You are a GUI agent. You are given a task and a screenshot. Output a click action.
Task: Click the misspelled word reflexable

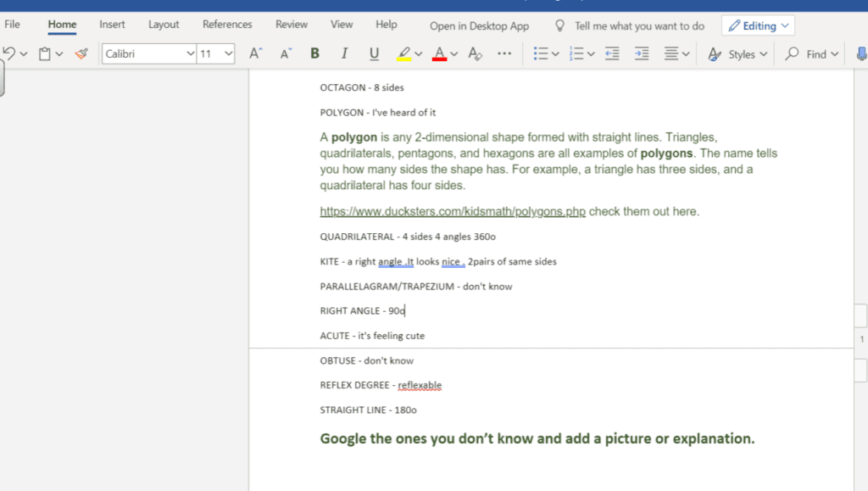[420, 385]
